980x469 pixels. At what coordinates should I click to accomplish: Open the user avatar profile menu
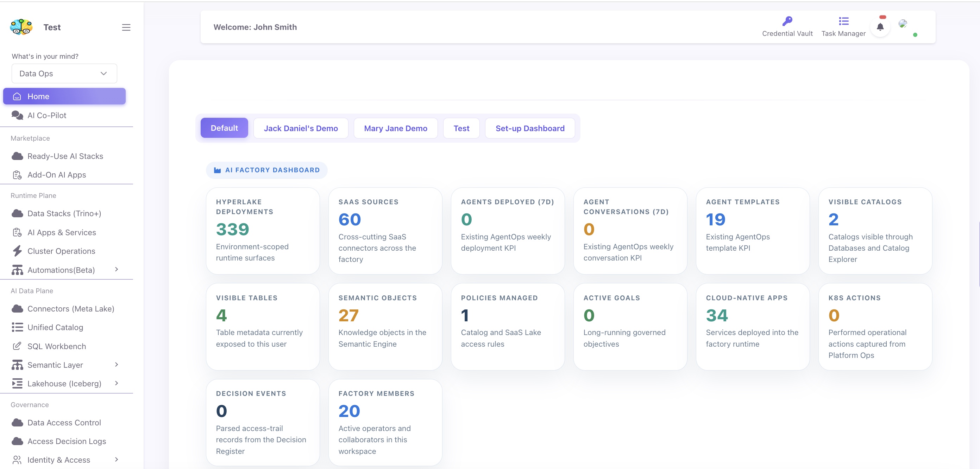pyautogui.click(x=903, y=24)
